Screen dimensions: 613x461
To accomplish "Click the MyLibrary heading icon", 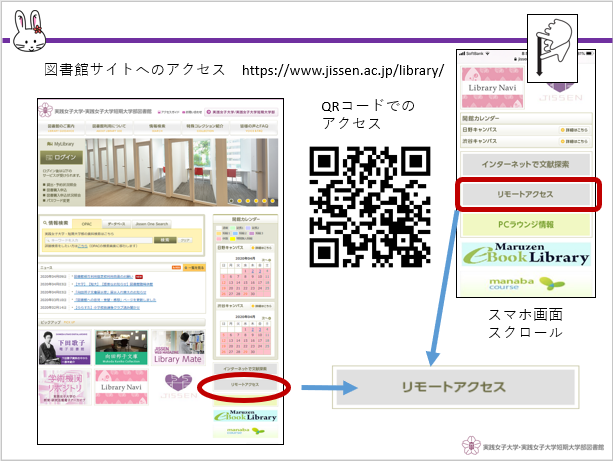I will 49,144.
